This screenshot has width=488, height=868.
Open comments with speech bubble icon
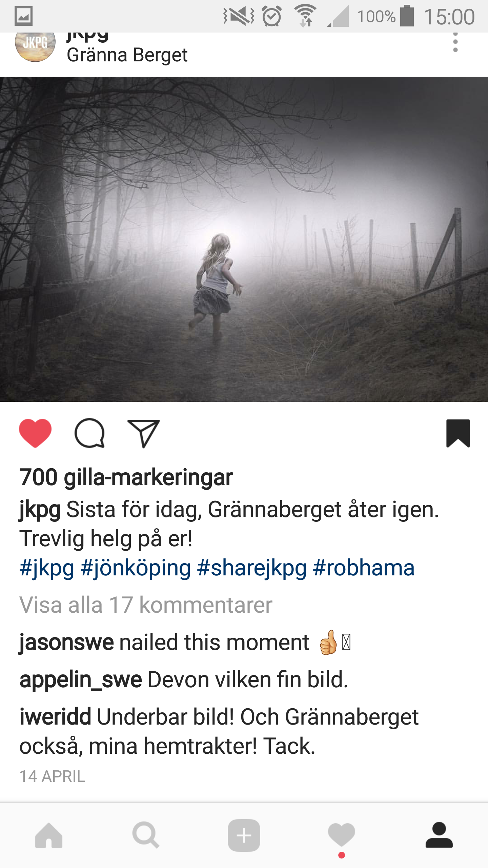coord(89,433)
